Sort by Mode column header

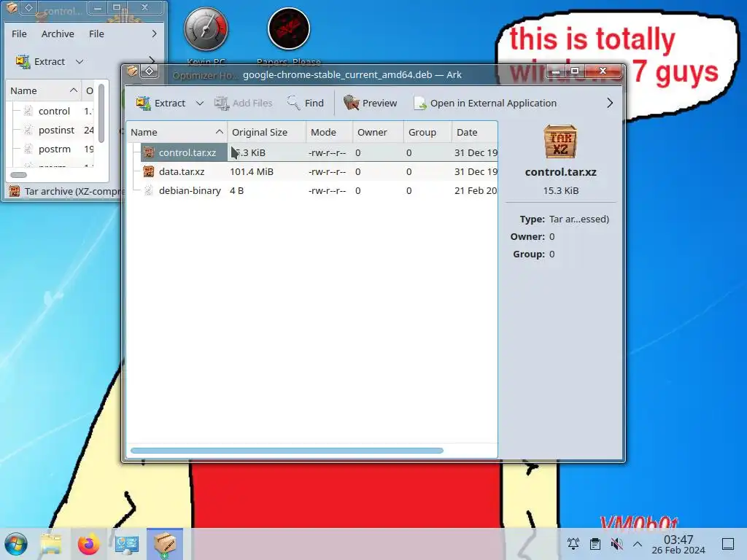[x=329, y=132]
